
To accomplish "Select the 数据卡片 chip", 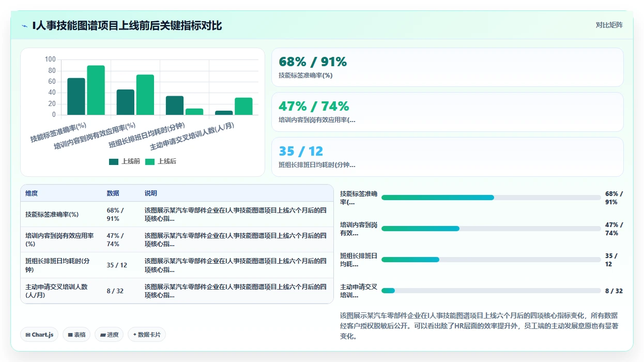I will [147, 335].
